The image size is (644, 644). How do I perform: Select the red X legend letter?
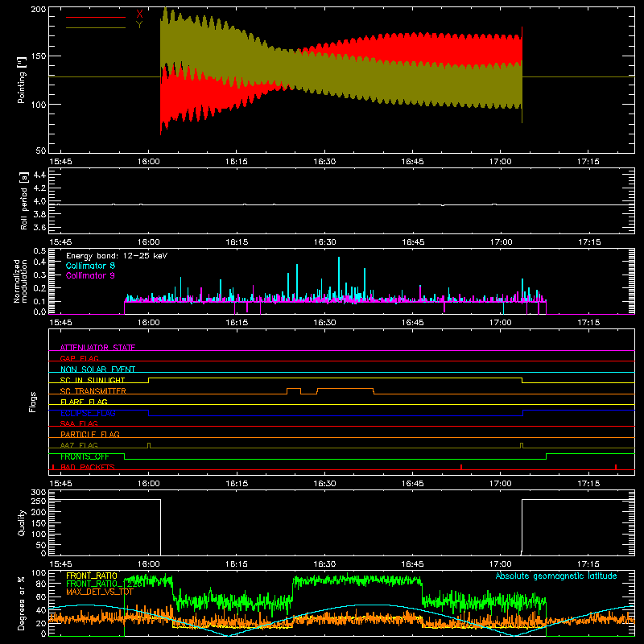coord(139,14)
